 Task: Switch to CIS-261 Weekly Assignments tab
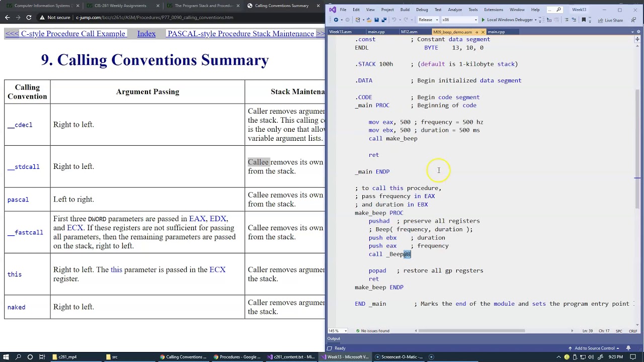point(121,6)
